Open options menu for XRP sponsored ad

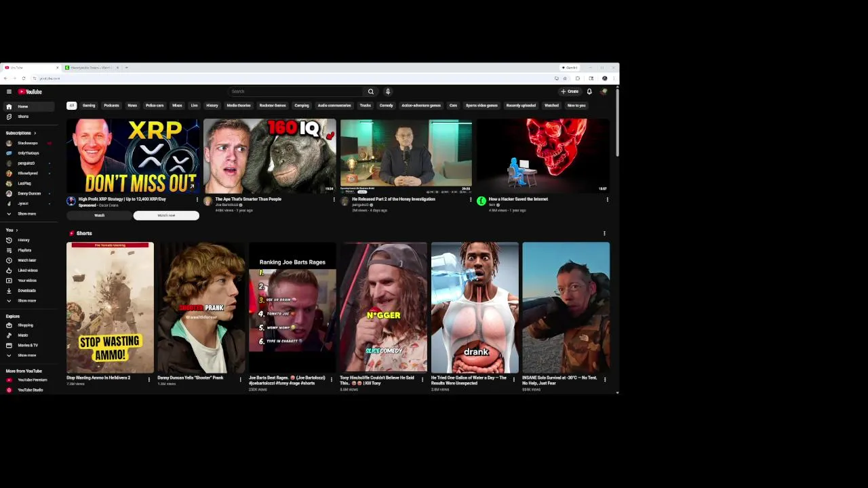[197, 199]
